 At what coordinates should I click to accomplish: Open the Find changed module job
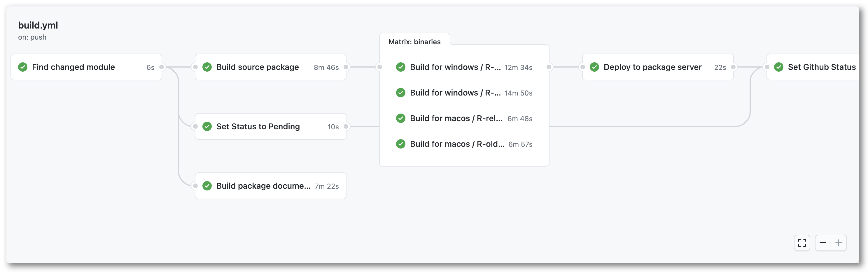coord(73,67)
